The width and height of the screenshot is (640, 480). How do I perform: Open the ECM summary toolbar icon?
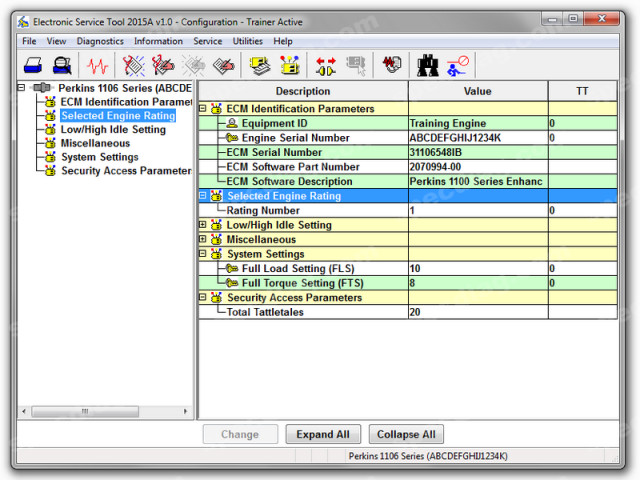pos(260,65)
